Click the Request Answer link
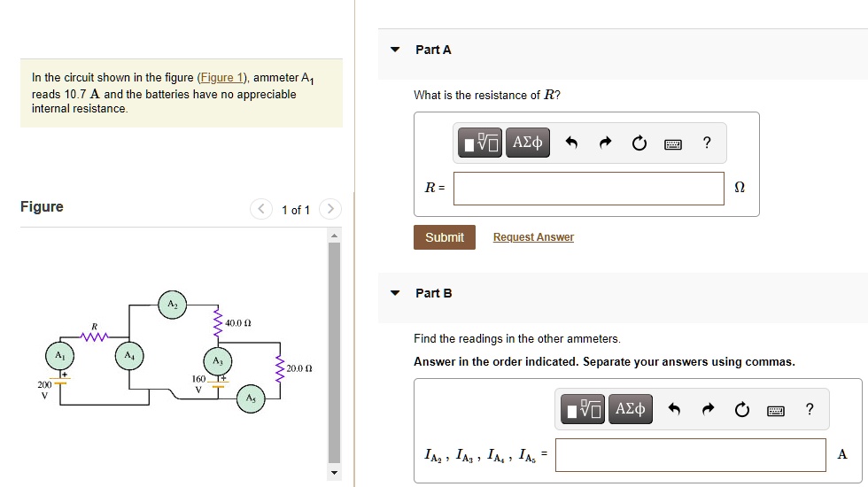This screenshot has width=868, height=487. [x=533, y=237]
